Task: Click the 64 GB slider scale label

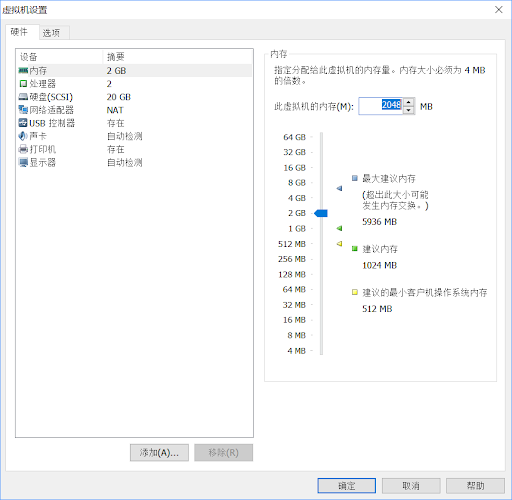Action: tap(294, 137)
